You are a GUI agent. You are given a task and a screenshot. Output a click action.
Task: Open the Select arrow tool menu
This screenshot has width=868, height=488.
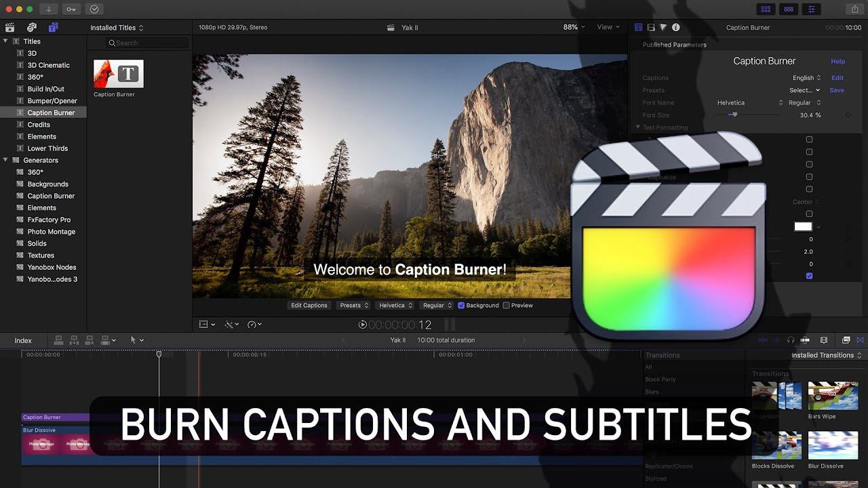137,340
